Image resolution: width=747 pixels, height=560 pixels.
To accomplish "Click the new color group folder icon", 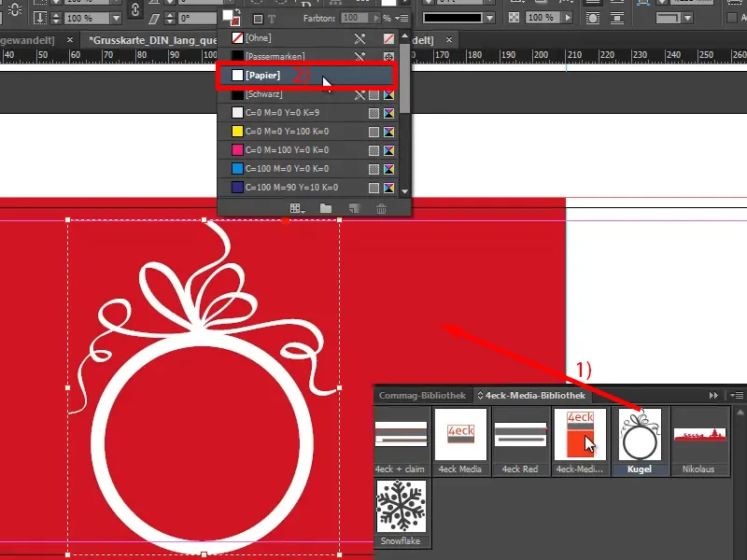I will tap(326, 208).
